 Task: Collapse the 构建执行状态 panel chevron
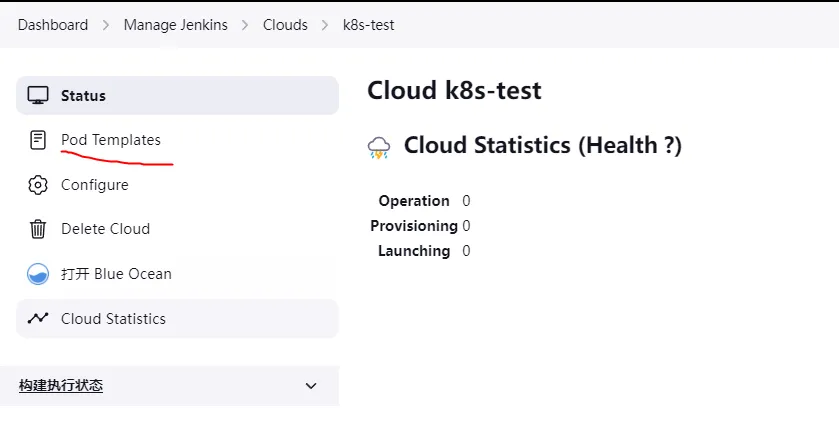click(x=311, y=386)
